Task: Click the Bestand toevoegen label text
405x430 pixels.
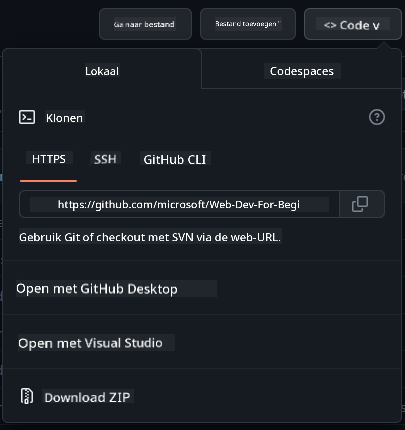Action: [x=248, y=24]
